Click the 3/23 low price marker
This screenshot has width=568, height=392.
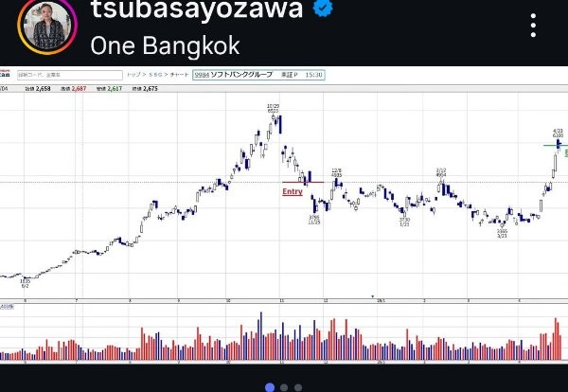pyautogui.click(x=503, y=231)
